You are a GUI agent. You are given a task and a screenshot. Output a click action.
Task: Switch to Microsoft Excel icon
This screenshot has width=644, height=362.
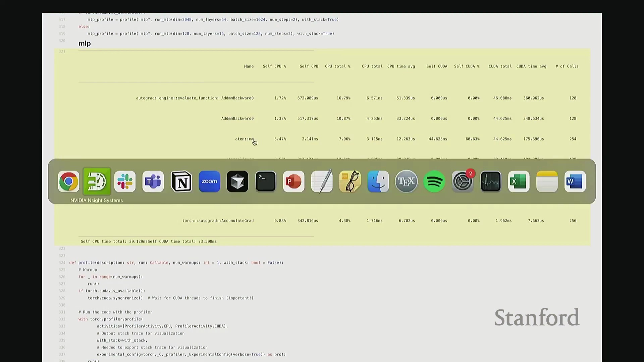pyautogui.click(x=519, y=182)
